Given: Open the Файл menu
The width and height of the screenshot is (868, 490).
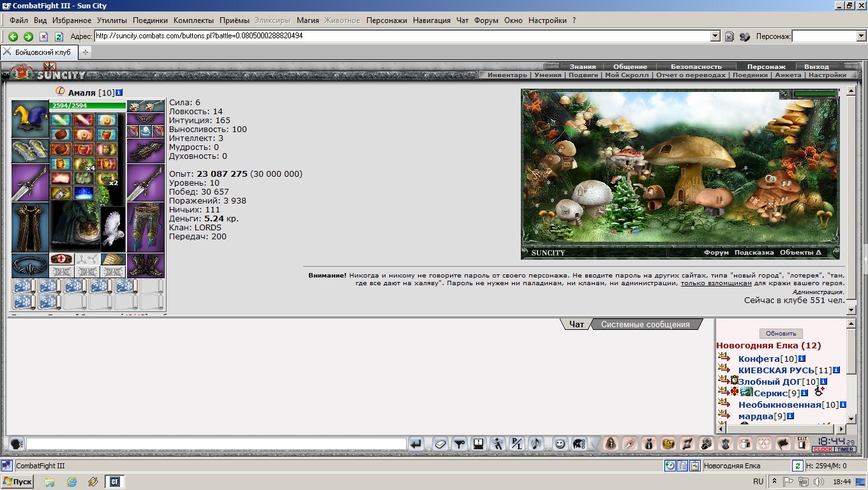Looking at the screenshot, I should (19, 20).
